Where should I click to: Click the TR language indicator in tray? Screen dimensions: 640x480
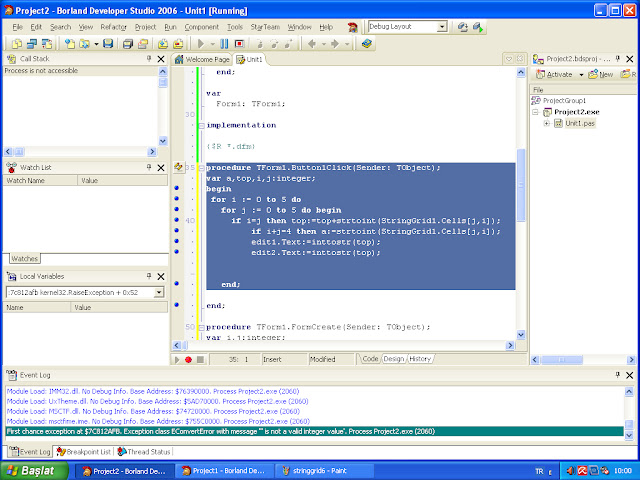pos(539,471)
